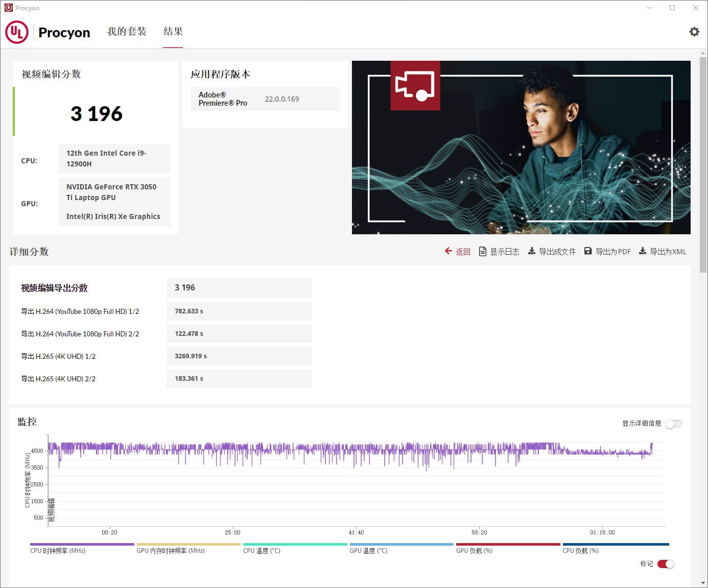The width and height of the screenshot is (708, 588).
Task: Go back using 返回 link
Action: (463, 252)
